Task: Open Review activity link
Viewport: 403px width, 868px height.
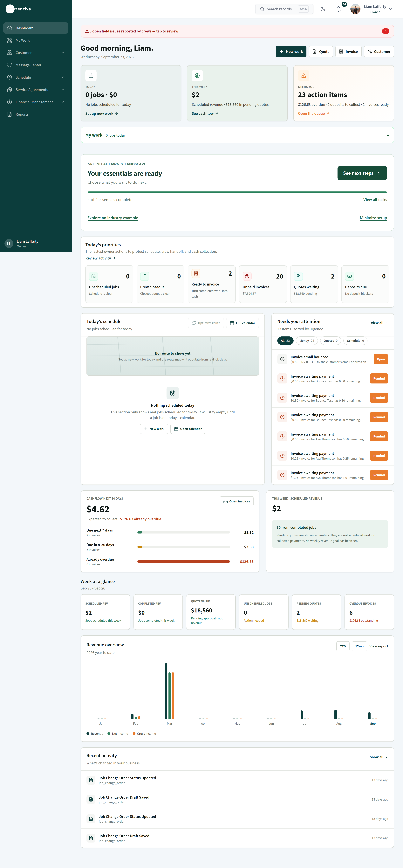Action: pos(100,258)
